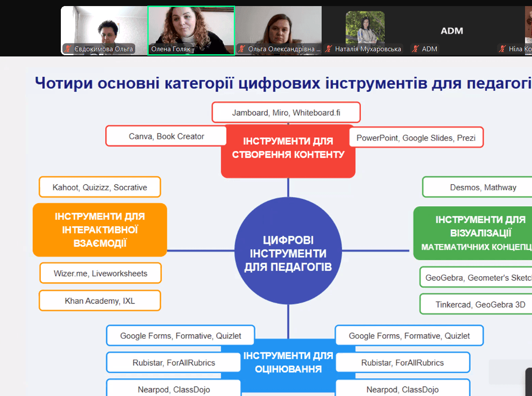Click the 'Tinkercad, GeoGebra 3D' box
The image size is (532, 396).
476,304
